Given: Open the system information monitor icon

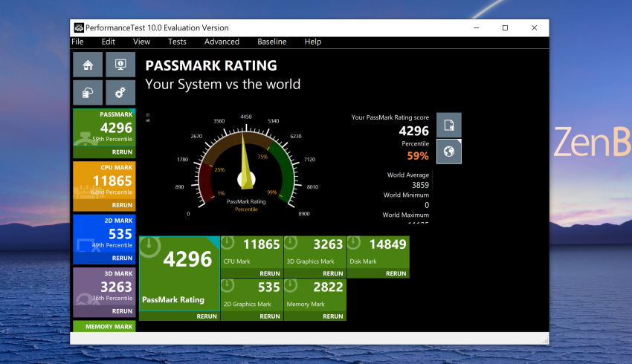Looking at the screenshot, I should tap(120, 65).
